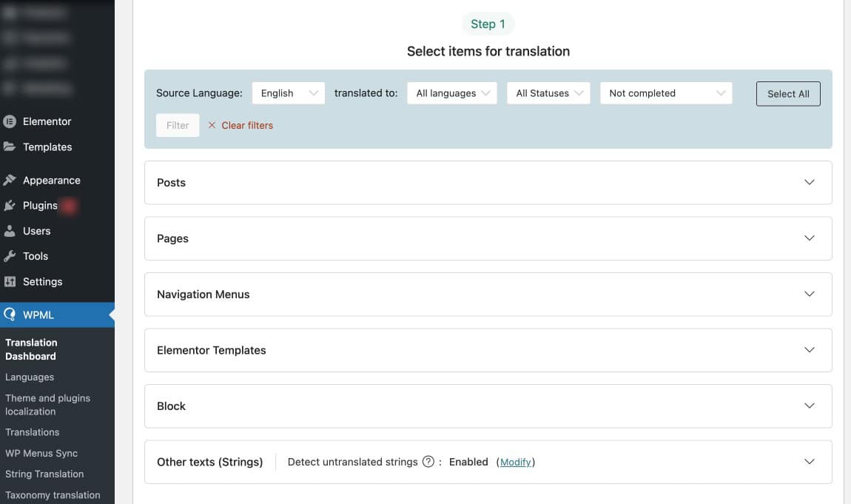Expand the Elementor Templates section chevron
Image resolution: width=851 pixels, height=504 pixels.
click(810, 350)
